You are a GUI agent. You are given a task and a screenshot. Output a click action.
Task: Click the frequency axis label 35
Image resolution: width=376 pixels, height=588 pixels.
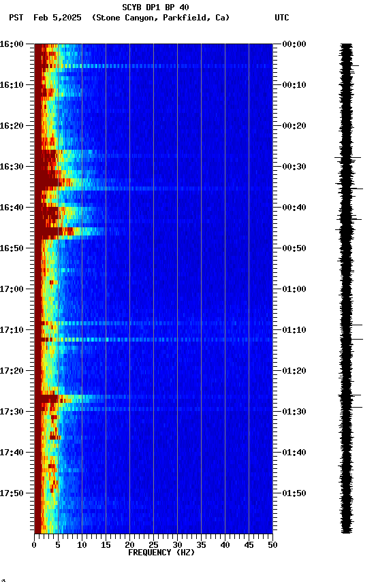[x=201, y=545]
